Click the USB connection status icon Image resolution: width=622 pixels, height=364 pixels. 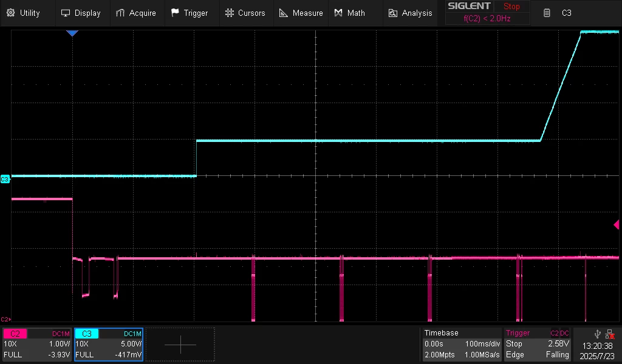point(598,334)
